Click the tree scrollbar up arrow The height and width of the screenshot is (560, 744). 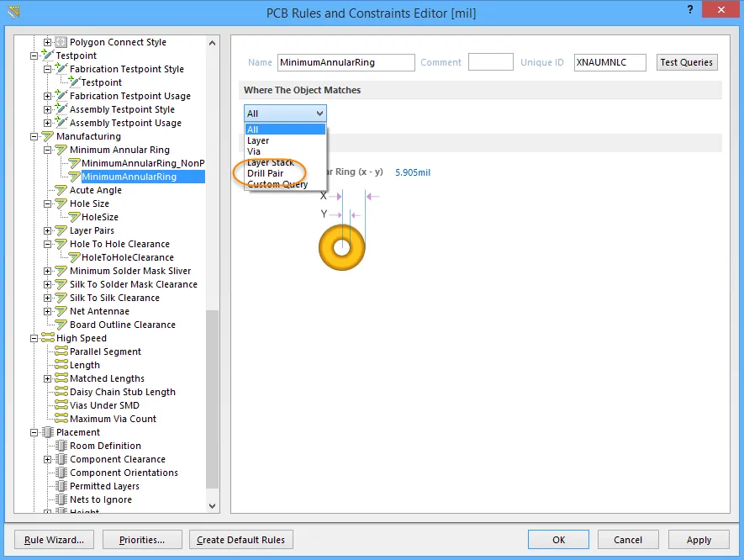[x=212, y=43]
